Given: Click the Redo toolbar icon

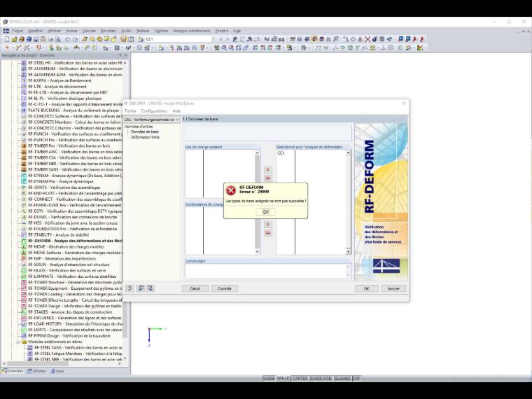Looking at the screenshot, I should [x=75, y=39].
